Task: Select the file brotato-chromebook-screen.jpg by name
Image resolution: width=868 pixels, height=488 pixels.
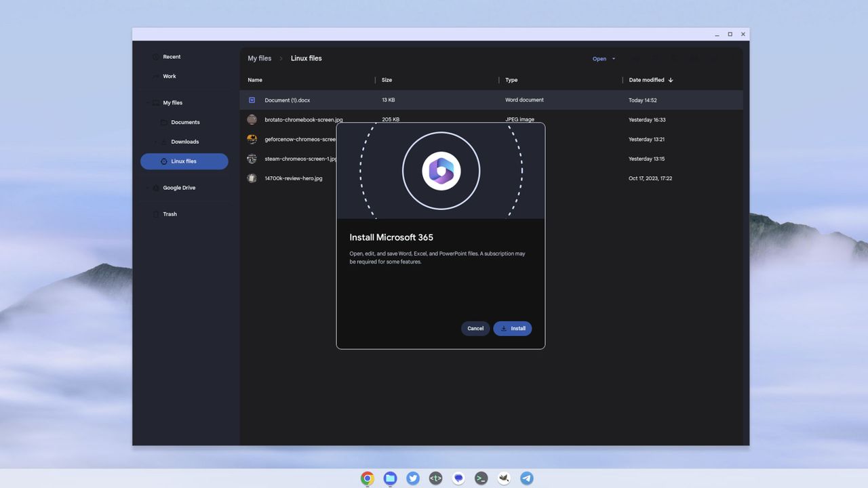Action: (x=303, y=120)
